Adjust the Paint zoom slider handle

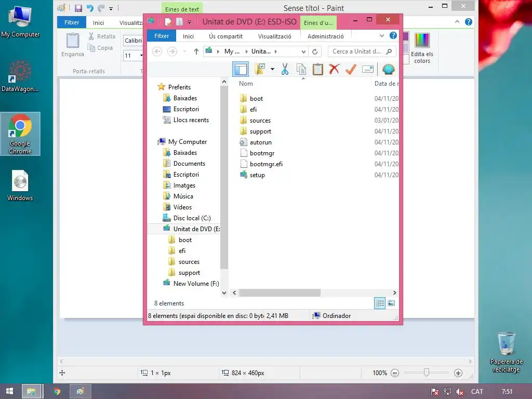pos(426,373)
